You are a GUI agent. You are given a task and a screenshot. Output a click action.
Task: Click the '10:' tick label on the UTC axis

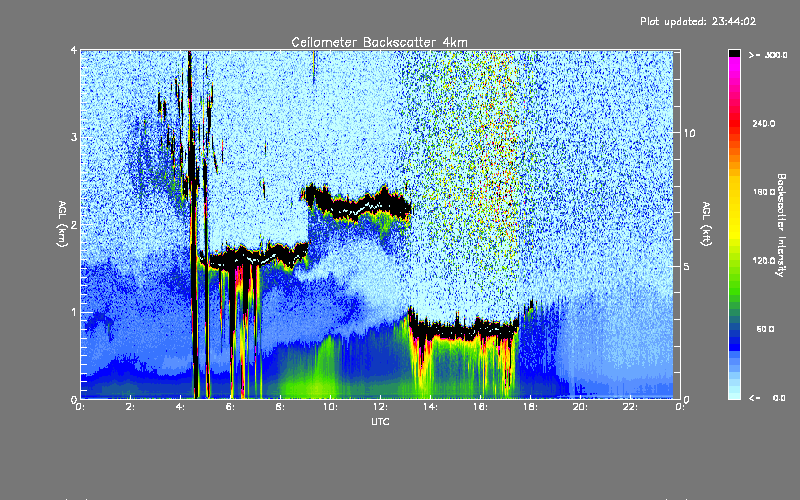click(330, 407)
